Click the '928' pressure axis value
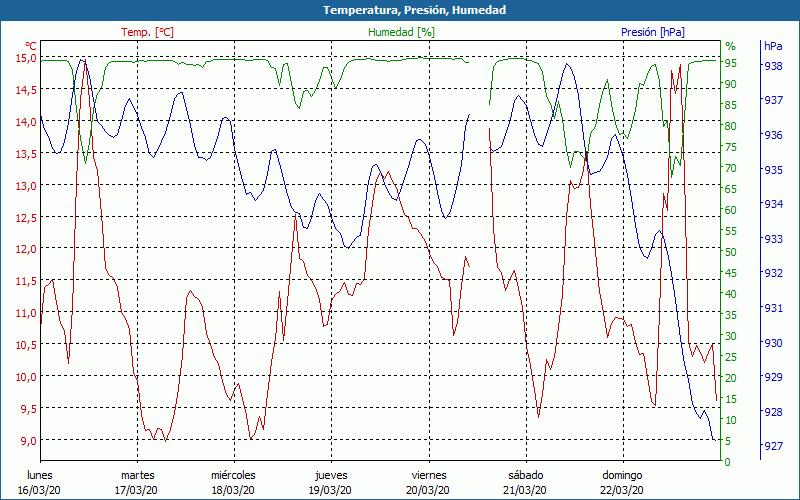This screenshot has height=500, width=800. coord(773,411)
